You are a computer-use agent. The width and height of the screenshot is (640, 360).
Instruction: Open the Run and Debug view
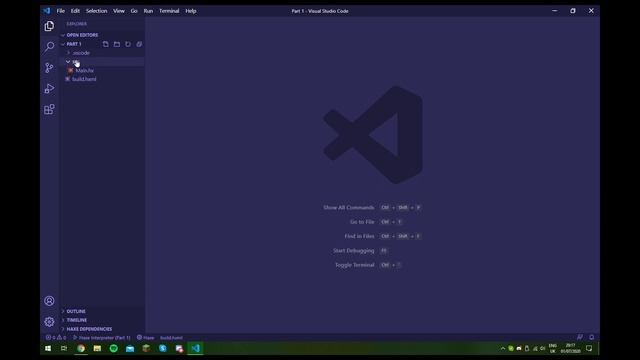[x=49, y=89]
